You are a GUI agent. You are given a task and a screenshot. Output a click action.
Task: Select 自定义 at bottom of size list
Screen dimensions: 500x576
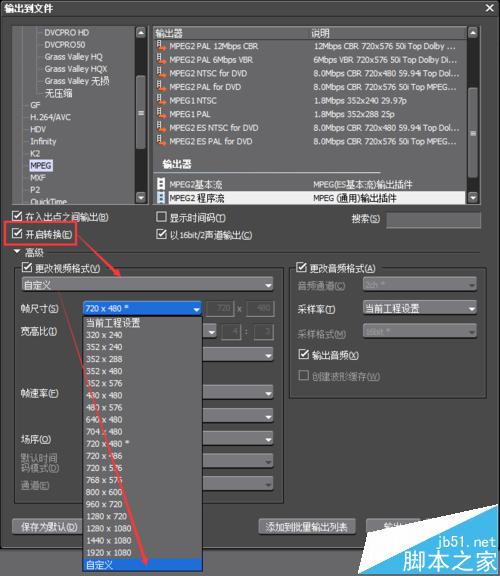(x=143, y=565)
